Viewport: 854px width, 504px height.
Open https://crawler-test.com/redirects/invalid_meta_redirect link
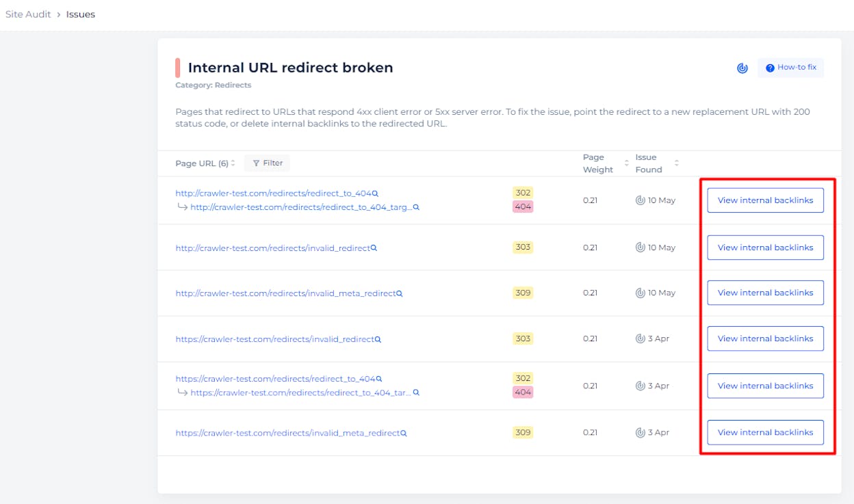pos(287,433)
